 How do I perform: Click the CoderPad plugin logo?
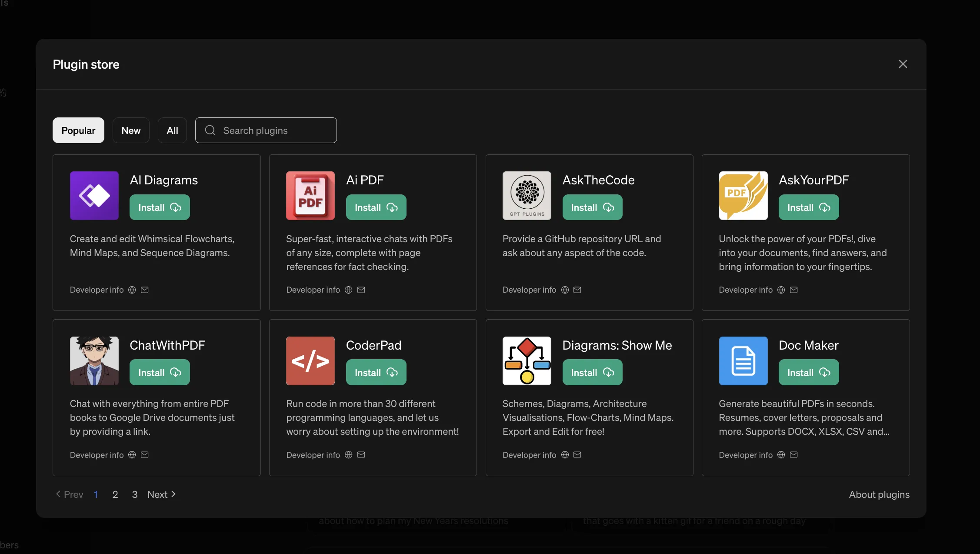tap(310, 361)
